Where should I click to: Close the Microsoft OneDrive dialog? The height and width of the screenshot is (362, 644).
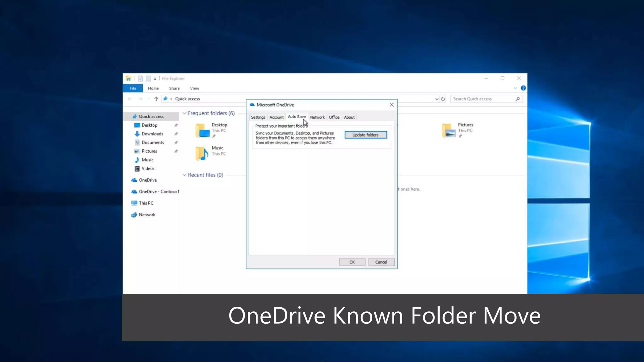pyautogui.click(x=392, y=105)
